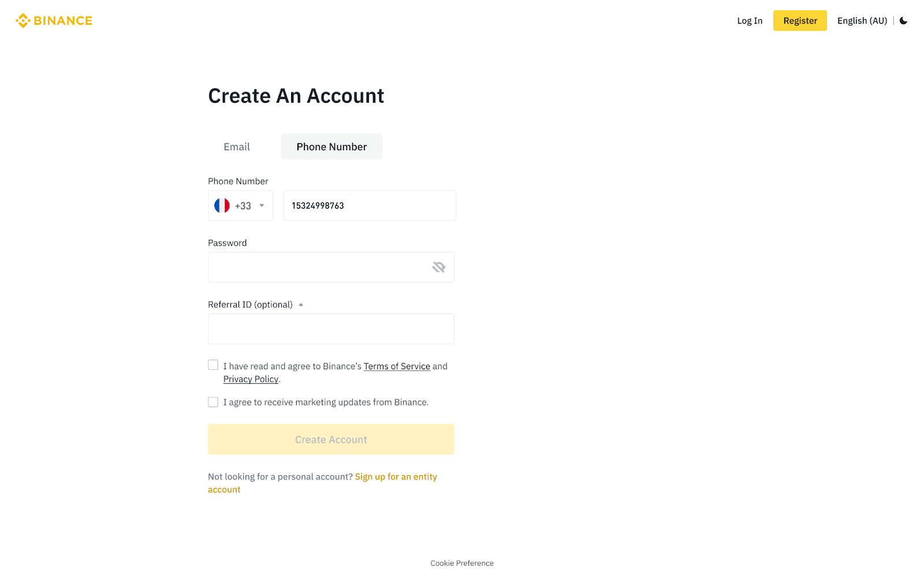This screenshot has height=578, width=924.
Task: Switch to the Email tab
Action: [237, 147]
